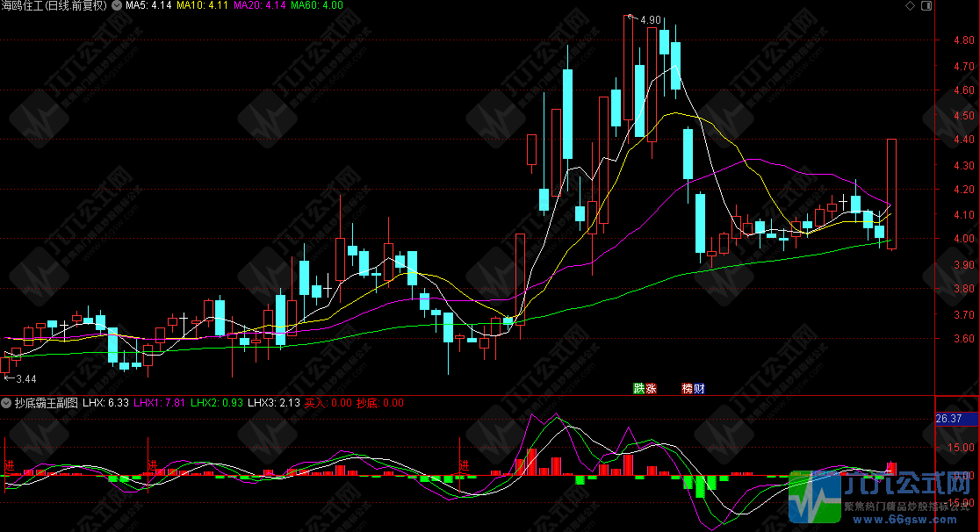
Task: Click the 抄底霸王副图 indicator name
Action: pyautogui.click(x=46, y=403)
